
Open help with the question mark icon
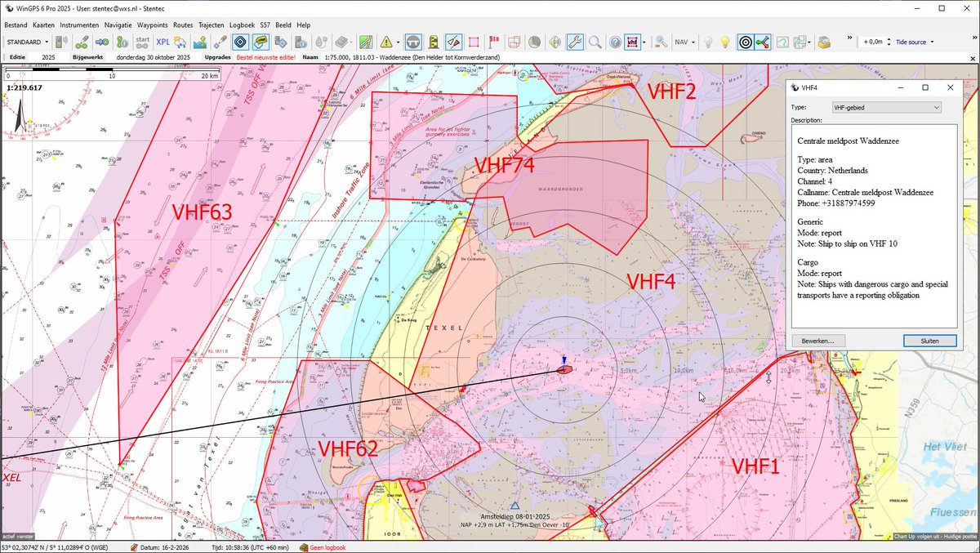click(x=615, y=42)
